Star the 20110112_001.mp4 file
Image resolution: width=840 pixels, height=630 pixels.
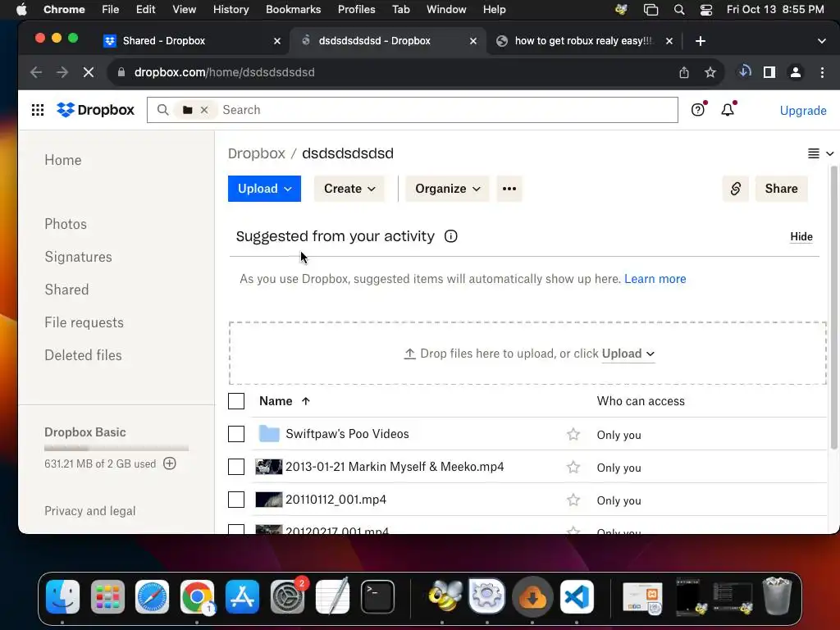(x=573, y=500)
